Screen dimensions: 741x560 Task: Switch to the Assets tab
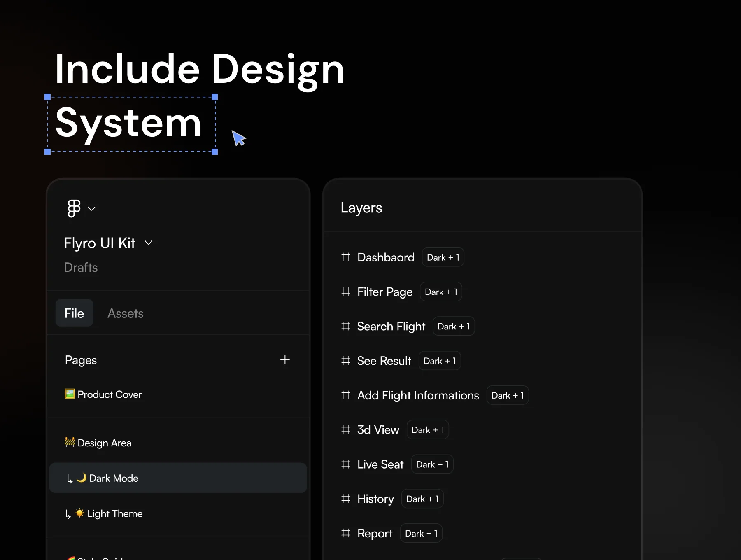tap(126, 313)
